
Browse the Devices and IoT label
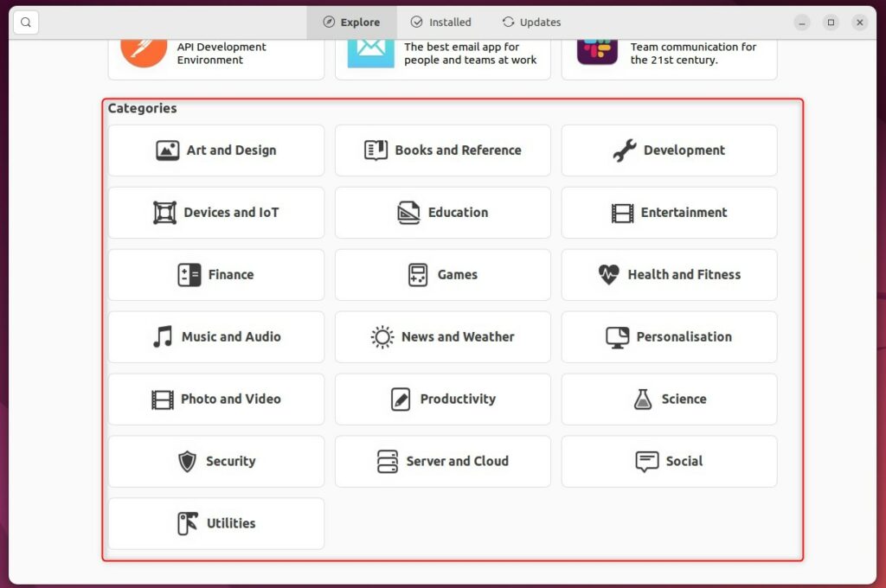231,213
